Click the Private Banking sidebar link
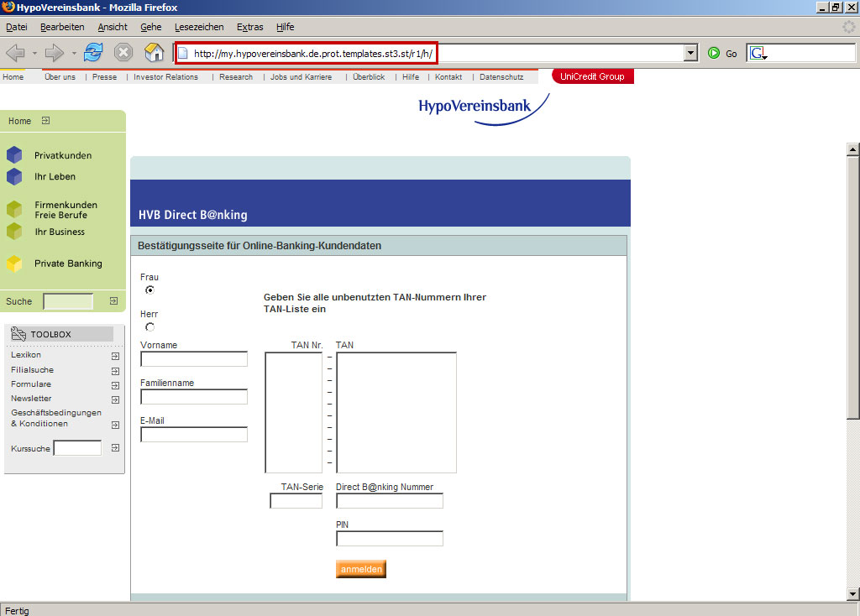Screen dimensions: 860x616 point(68,264)
